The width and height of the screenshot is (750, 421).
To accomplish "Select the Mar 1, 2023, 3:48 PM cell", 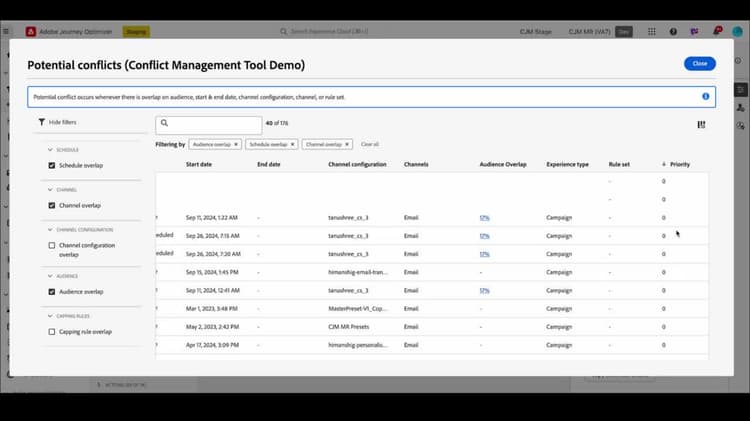I will (212, 309).
